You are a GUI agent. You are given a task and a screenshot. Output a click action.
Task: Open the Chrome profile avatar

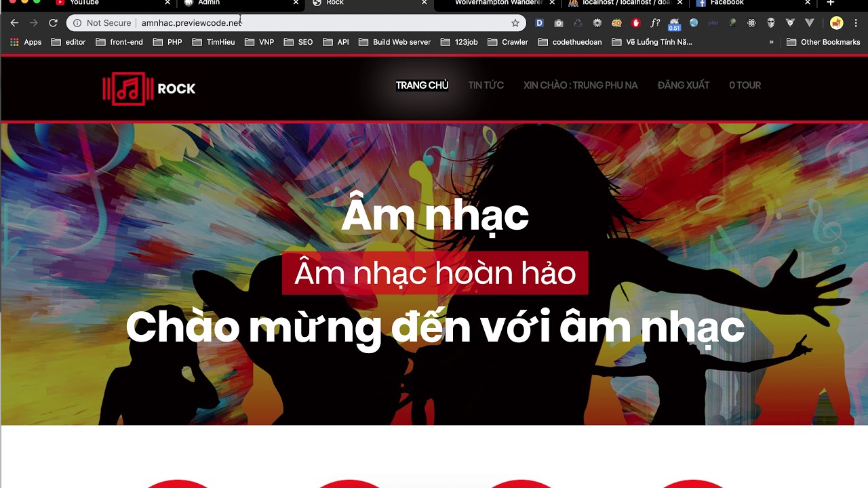[837, 23]
